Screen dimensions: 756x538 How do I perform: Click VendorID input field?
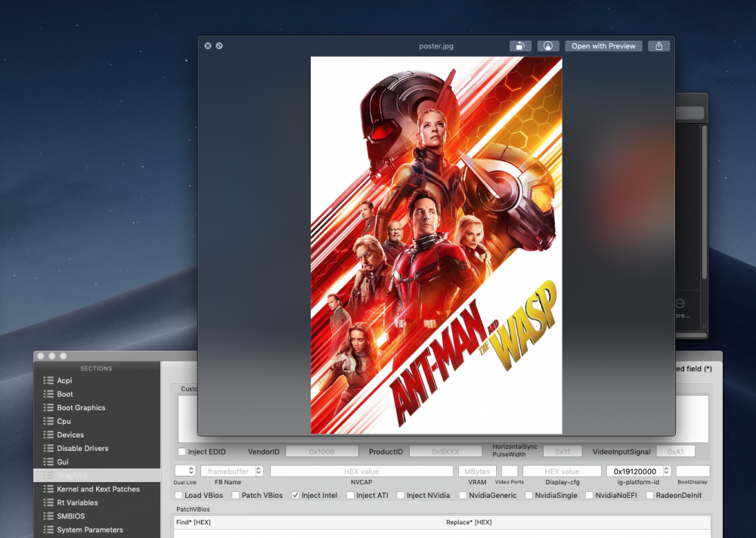(322, 452)
